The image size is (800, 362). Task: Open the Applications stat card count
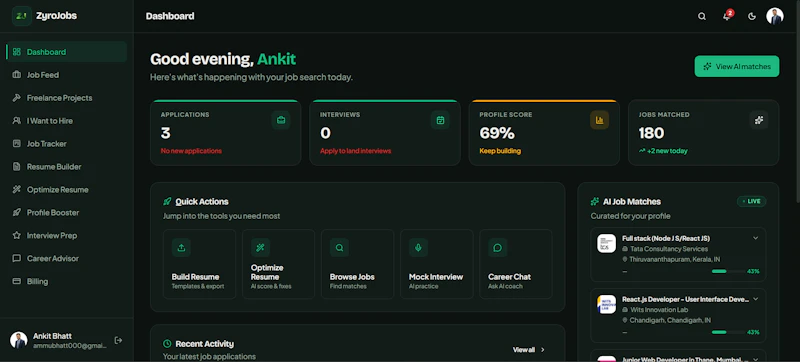click(x=165, y=134)
